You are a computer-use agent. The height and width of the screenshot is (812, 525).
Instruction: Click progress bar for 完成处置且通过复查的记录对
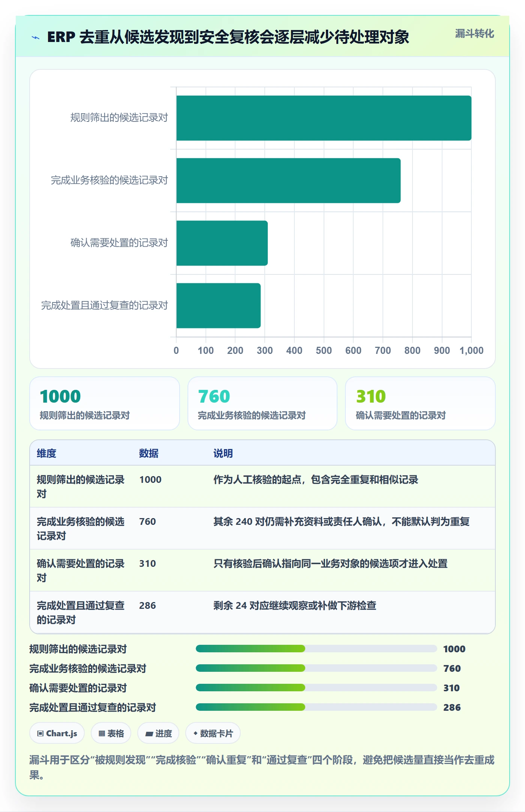(x=316, y=707)
